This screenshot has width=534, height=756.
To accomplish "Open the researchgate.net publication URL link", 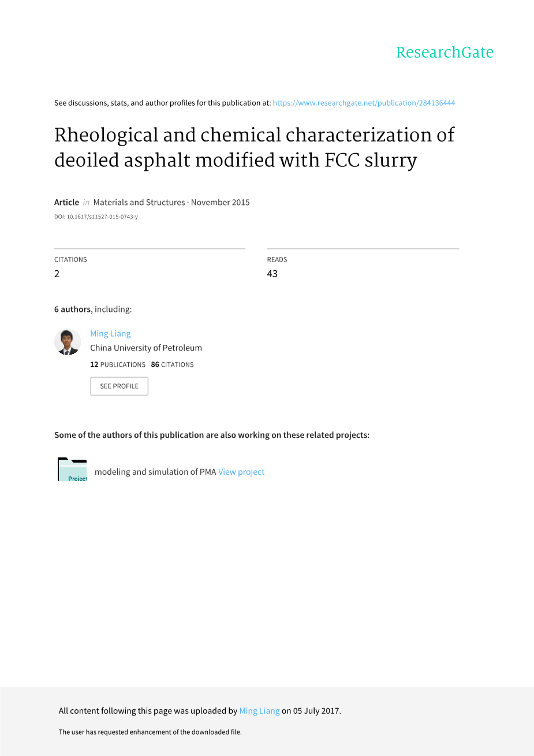I will [364, 103].
